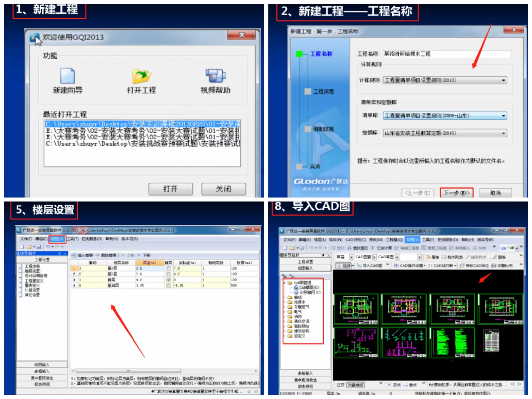Open the 视频帮助 video help icon

coord(215,76)
